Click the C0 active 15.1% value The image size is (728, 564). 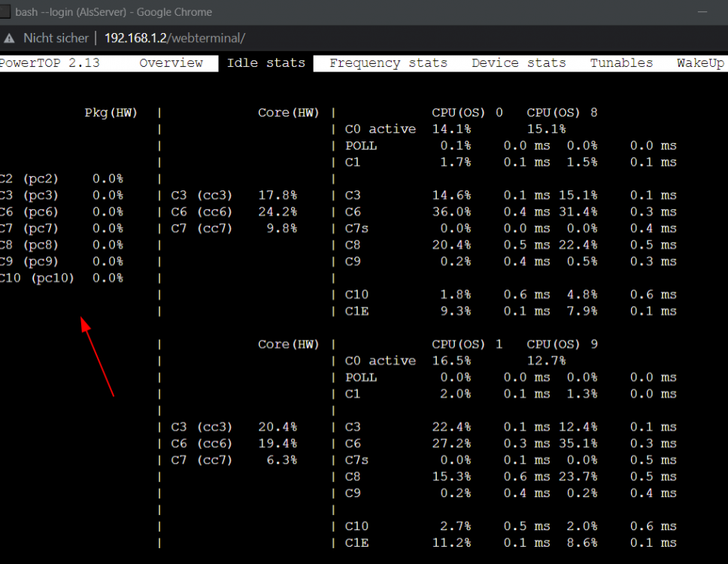546,129
